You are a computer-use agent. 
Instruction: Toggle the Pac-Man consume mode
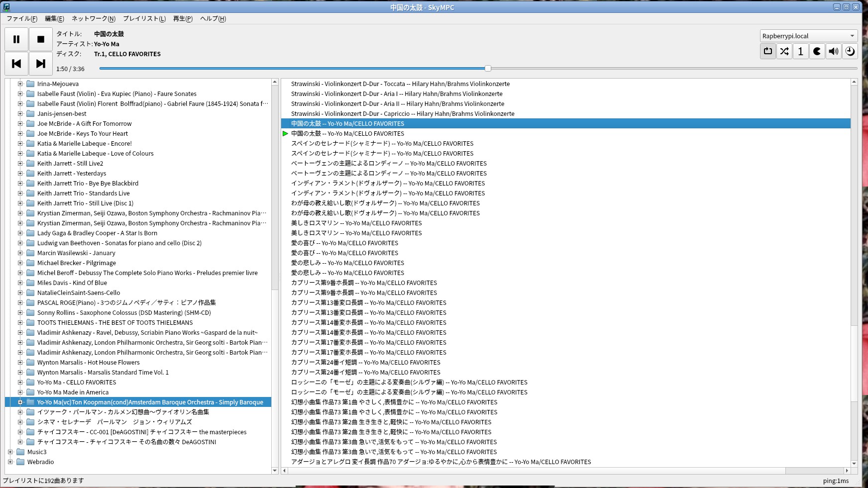pos(817,51)
